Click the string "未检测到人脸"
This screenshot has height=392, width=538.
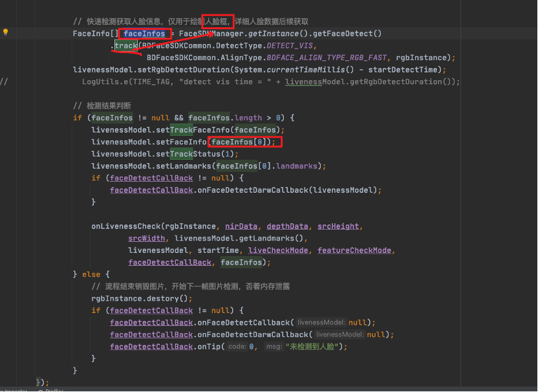click(312, 347)
